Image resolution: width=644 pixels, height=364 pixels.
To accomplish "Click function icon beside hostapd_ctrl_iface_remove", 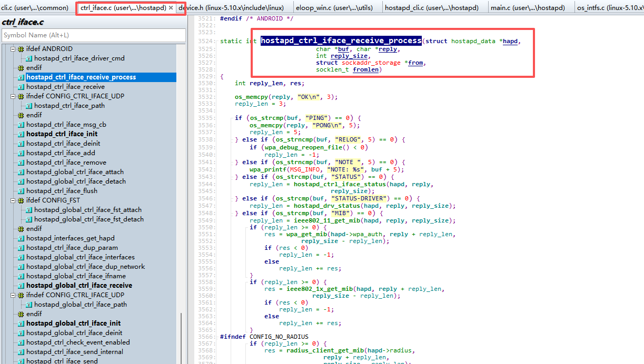I will pos(21,163).
